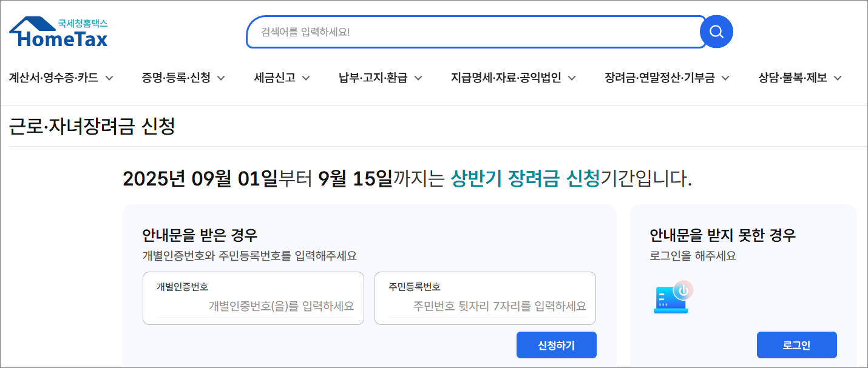
Task: Click the search magnifier icon
Action: pos(716,31)
